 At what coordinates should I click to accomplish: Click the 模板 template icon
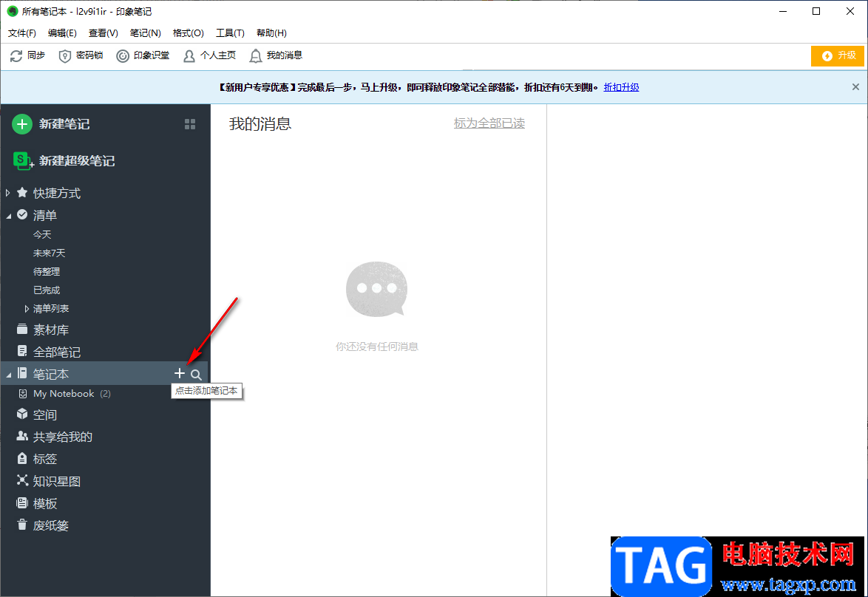(x=22, y=503)
